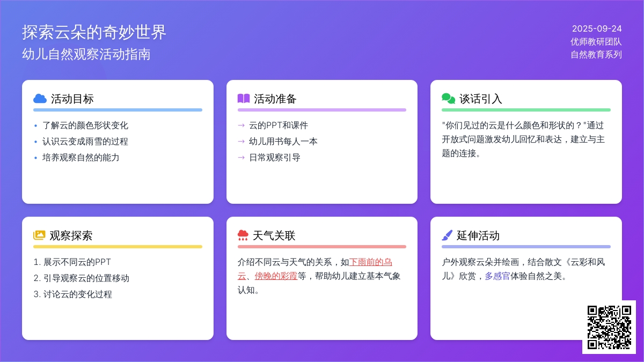
Task: Select the title 探索云朵的奇妙世界
Action: click(x=94, y=32)
